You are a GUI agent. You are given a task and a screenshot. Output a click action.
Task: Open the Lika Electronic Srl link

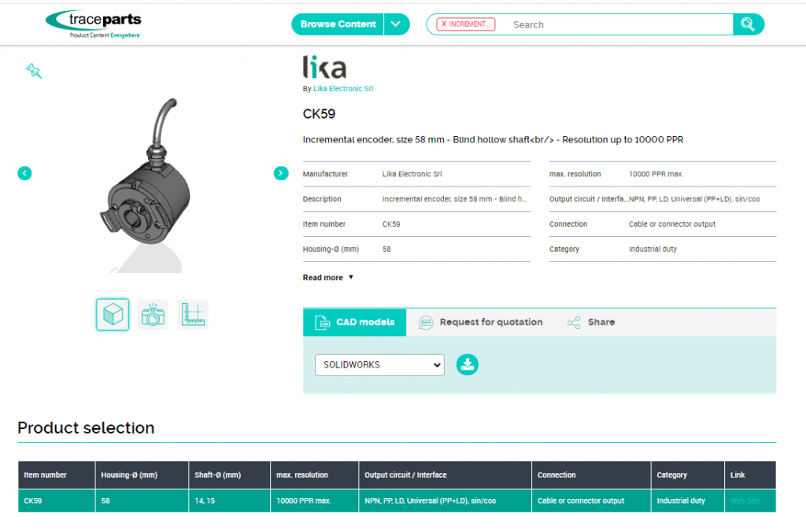pos(343,88)
